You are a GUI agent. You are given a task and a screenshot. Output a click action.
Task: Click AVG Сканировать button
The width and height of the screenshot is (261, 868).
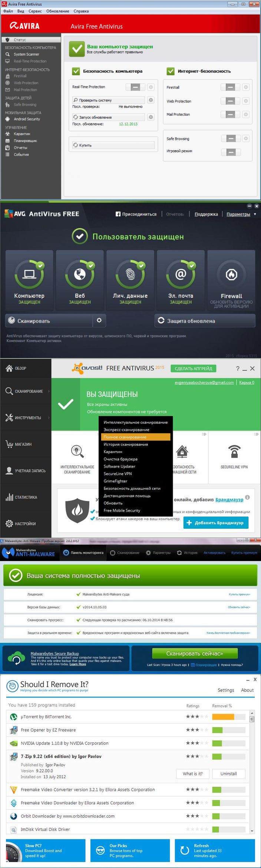tap(49, 321)
